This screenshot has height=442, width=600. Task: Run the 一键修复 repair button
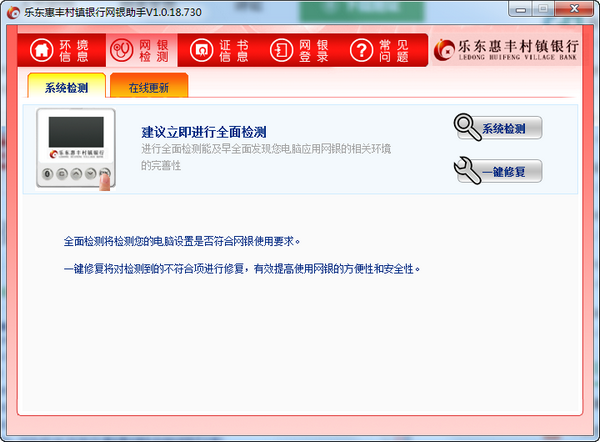click(x=498, y=171)
